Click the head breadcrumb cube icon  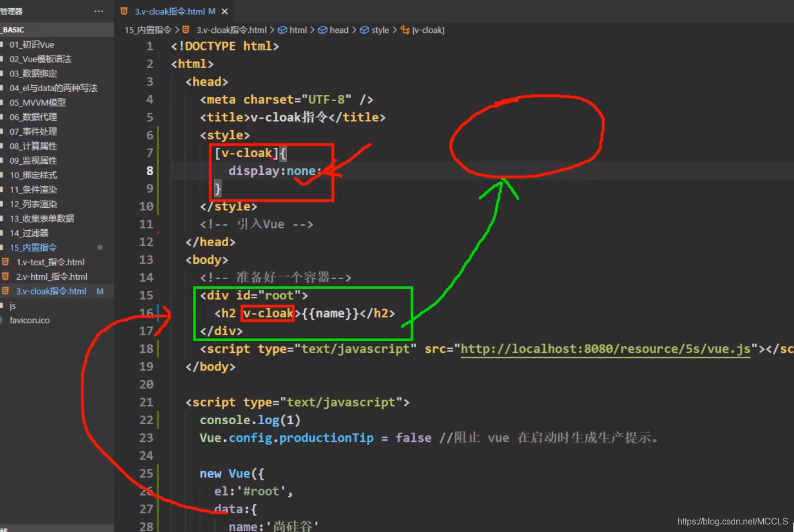pos(323,30)
